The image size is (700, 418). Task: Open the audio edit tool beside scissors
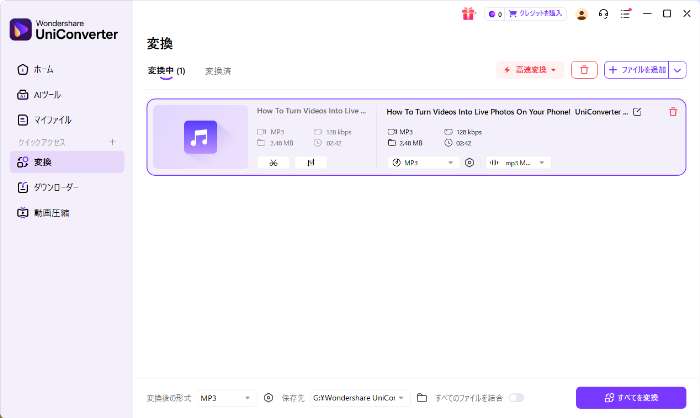(311, 163)
